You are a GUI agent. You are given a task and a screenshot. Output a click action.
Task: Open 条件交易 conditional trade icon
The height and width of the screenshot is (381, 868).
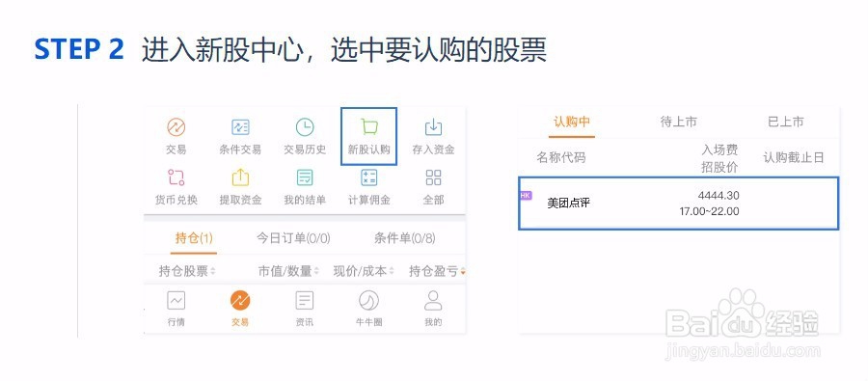tap(240, 128)
